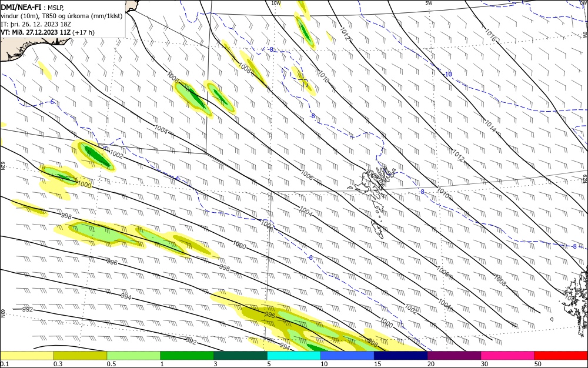Click the '30' legend scale value
This screenshot has height=368, width=588.
click(485, 364)
